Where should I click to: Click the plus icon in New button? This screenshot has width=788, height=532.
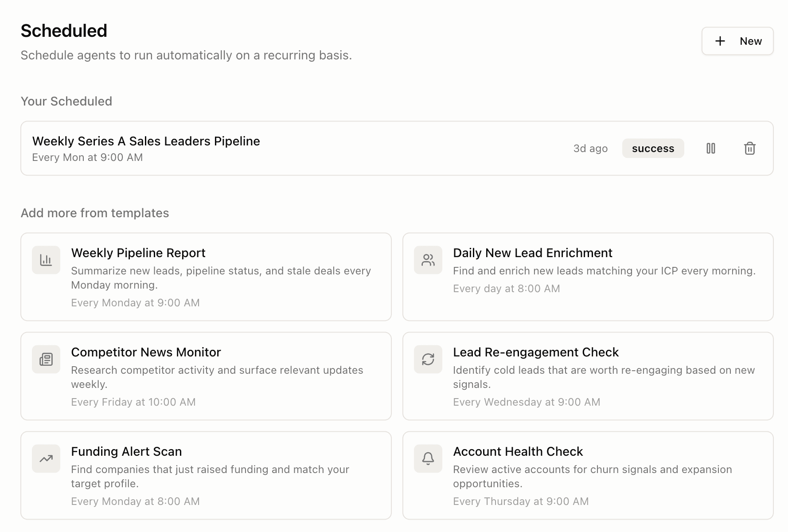pyautogui.click(x=720, y=41)
